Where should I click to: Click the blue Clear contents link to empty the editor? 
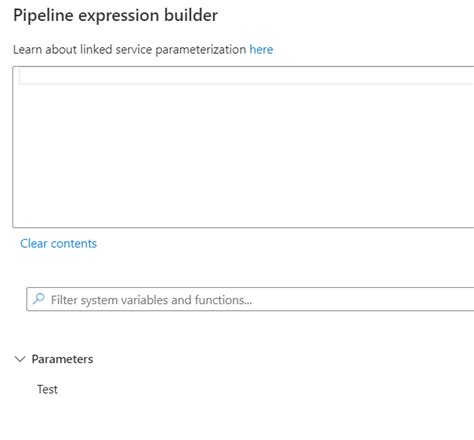click(58, 243)
